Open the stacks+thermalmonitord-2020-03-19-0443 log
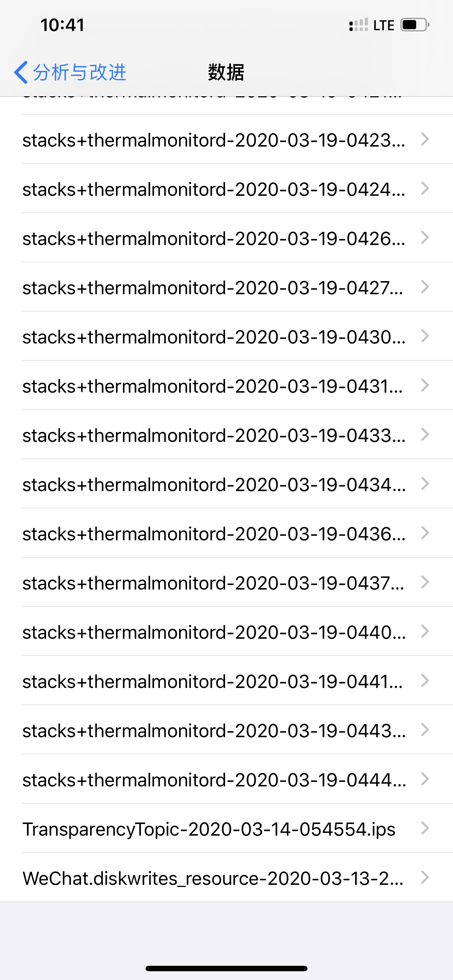Image resolution: width=453 pixels, height=980 pixels. 213,730
